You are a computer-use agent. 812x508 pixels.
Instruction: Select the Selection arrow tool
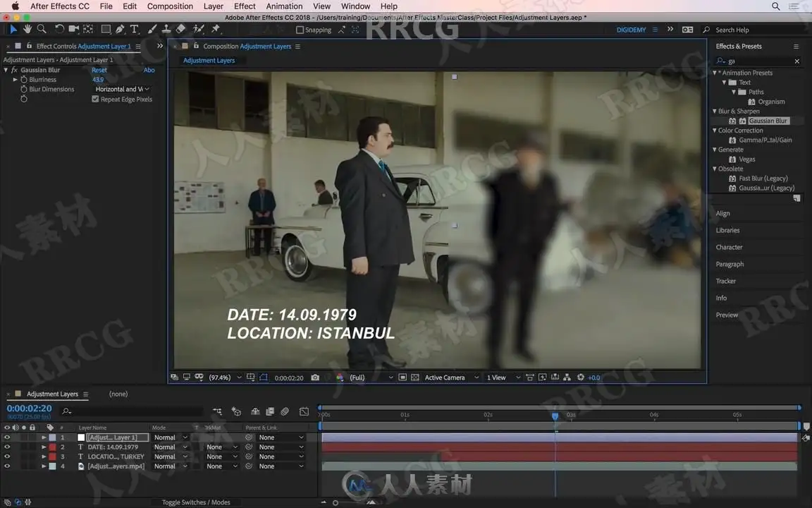pyautogui.click(x=13, y=30)
